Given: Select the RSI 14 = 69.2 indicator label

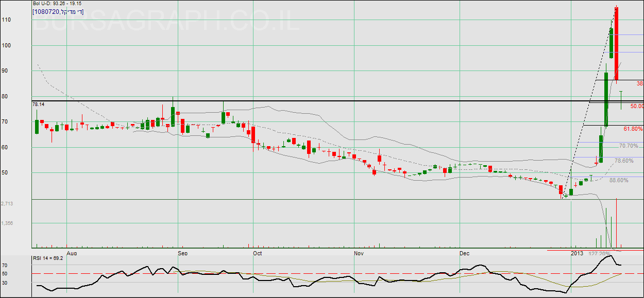Looking at the screenshot, I should coord(48,258).
